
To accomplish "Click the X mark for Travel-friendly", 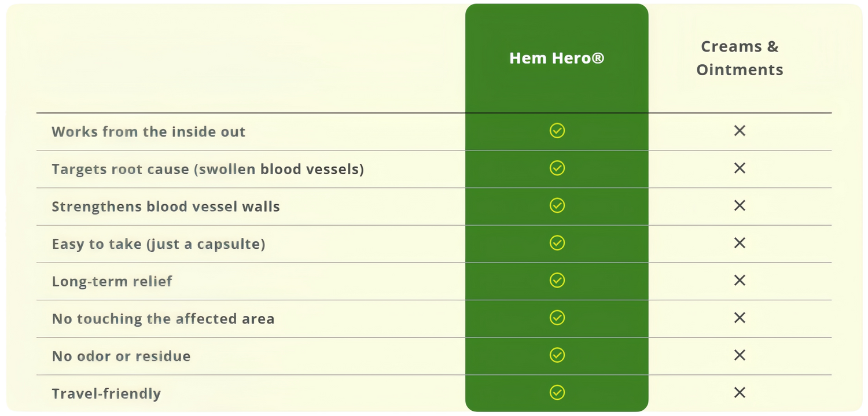I will (739, 393).
